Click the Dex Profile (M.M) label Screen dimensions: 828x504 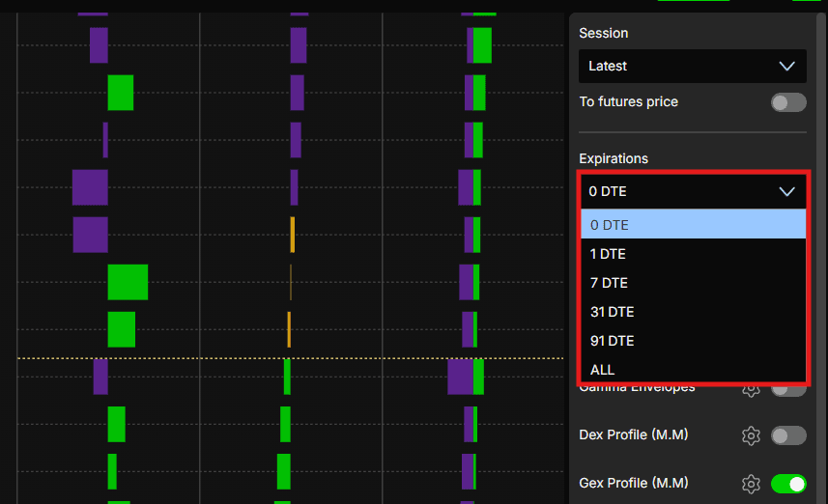[x=633, y=434]
